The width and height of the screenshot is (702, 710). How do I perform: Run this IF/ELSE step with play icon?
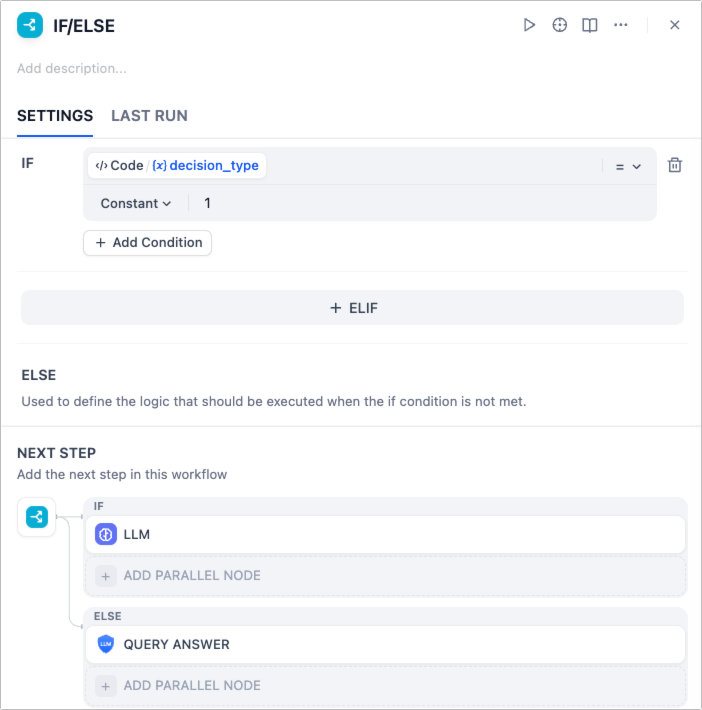coord(529,25)
